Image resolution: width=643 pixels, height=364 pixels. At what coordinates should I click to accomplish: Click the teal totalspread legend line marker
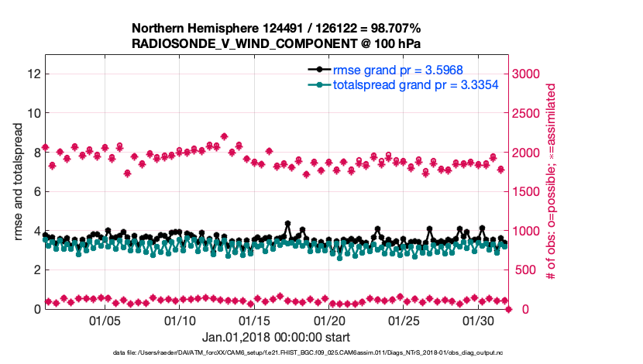(x=319, y=84)
